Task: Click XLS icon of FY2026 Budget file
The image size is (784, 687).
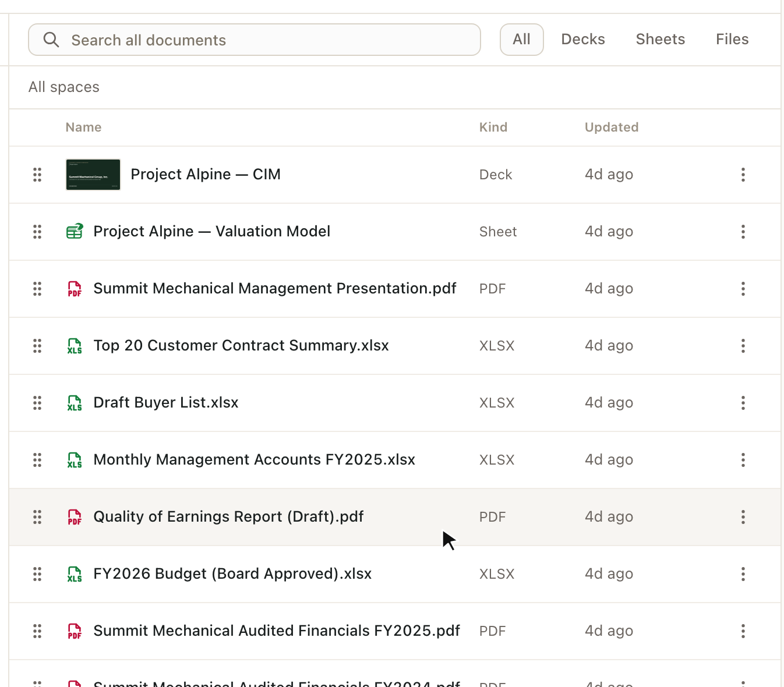Action: click(75, 574)
